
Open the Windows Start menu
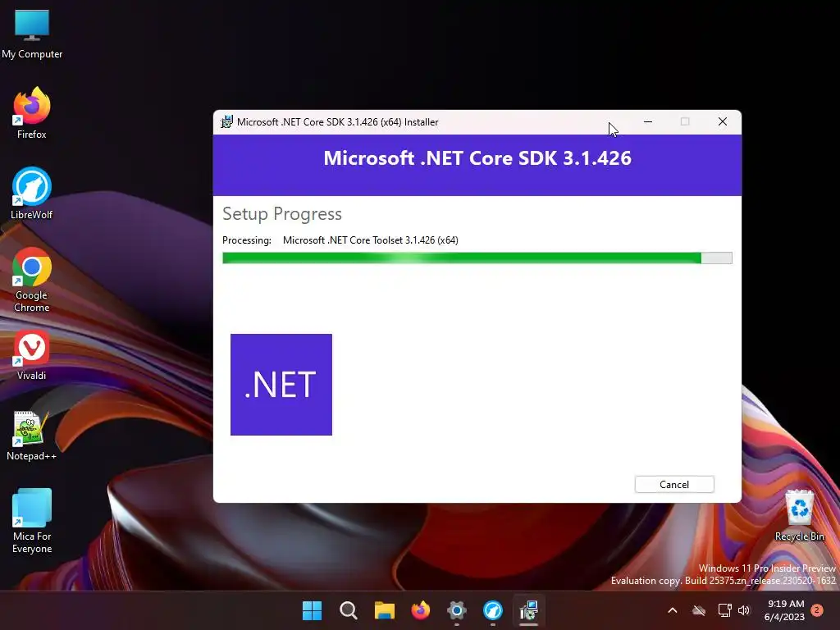pos(312,610)
